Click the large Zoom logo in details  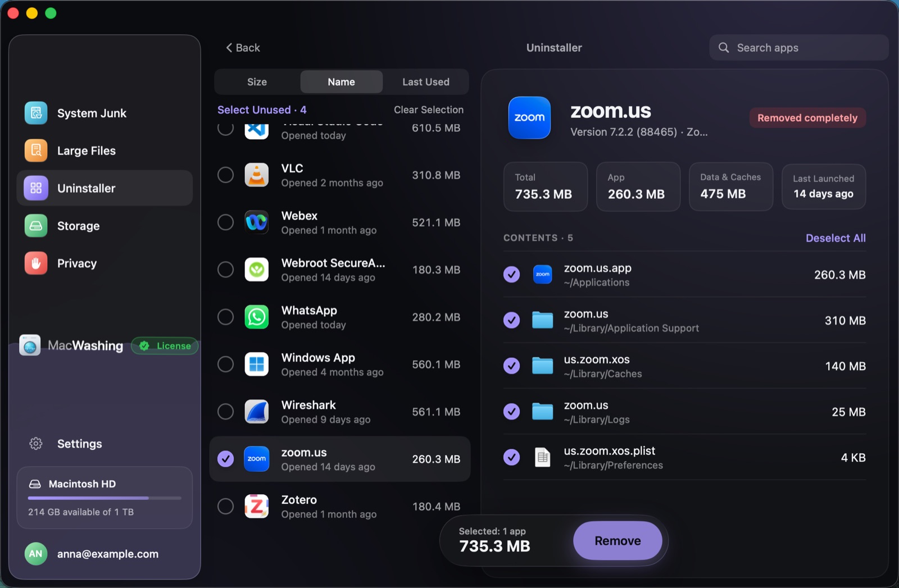pyautogui.click(x=529, y=117)
